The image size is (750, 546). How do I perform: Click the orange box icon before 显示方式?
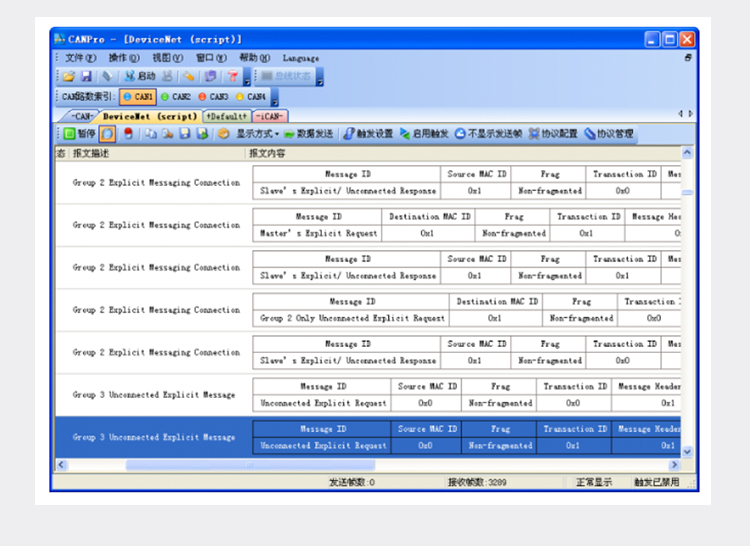pos(223,134)
